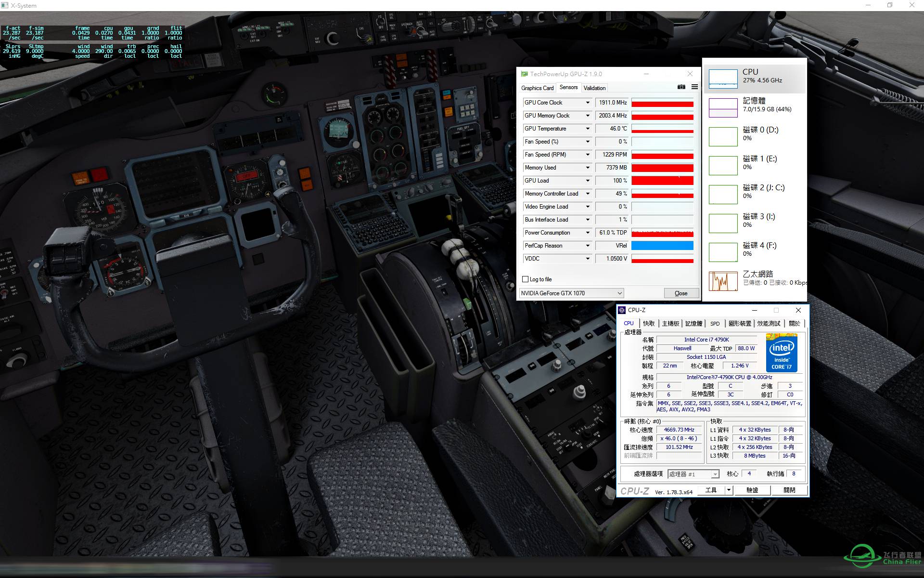Screen dimensions: 924x578
Task: Restore down the X-System window
Action: pos(890,5)
